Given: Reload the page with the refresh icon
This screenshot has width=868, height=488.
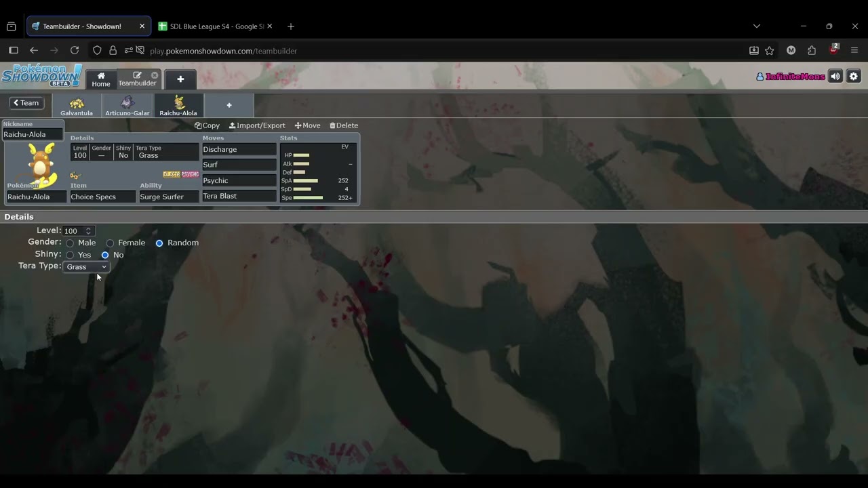Looking at the screenshot, I should pyautogui.click(x=75, y=50).
